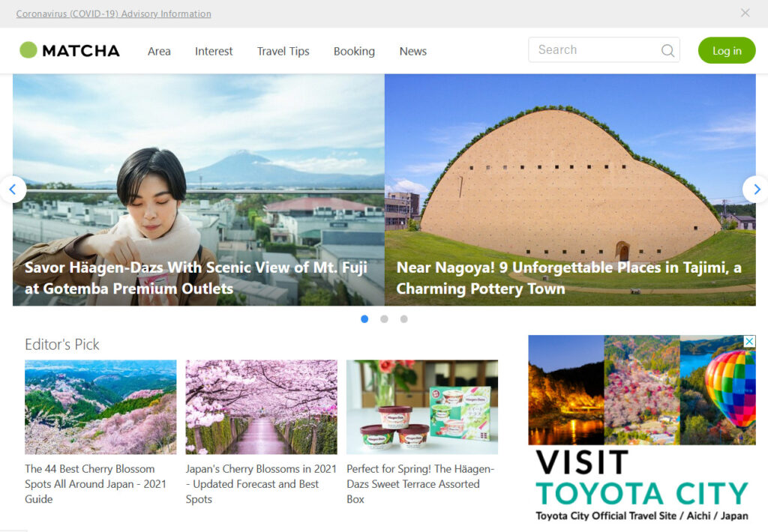
Task: Open the Area menu
Action: [159, 52]
